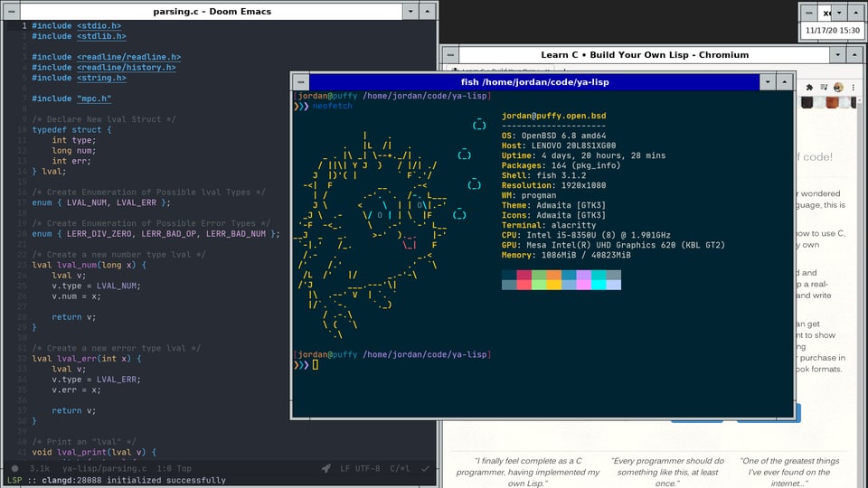Image resolution: width=868 pixels, height=488 pixels.
Task: Click 'clangd:28088 initialized successfully' LSP message
Action: point(132,480)
